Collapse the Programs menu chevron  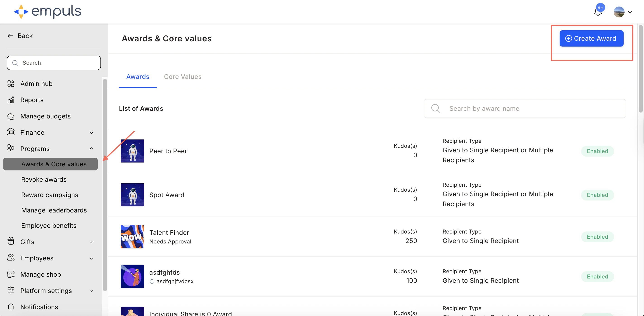click(91, 149)
